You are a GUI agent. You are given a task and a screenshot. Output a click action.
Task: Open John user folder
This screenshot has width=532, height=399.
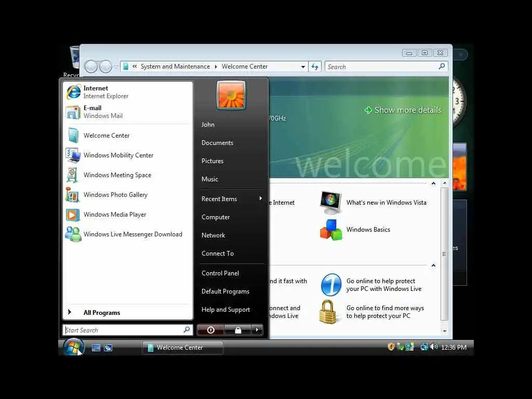pyautogui.click(x=208, y=125)
